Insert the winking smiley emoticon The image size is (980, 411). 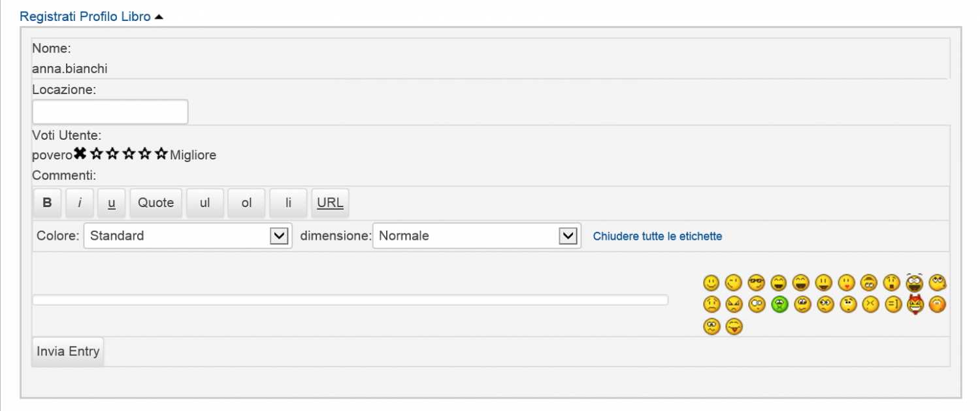(x=734, y=283)
